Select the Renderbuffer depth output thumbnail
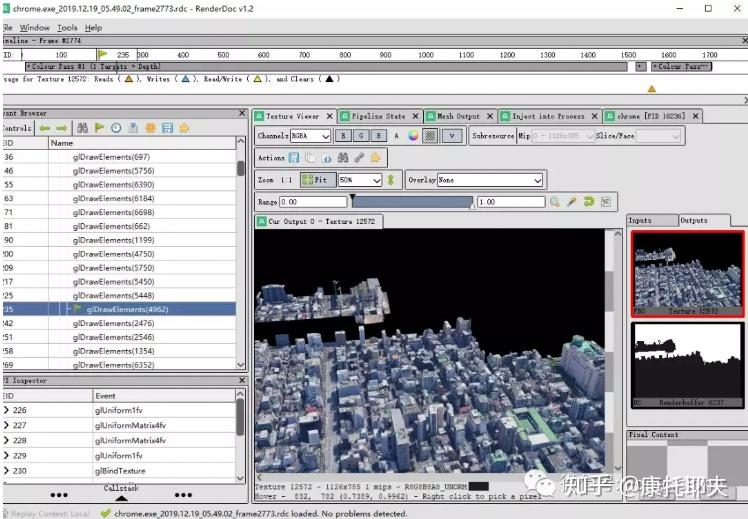 [x=687, y=365]
